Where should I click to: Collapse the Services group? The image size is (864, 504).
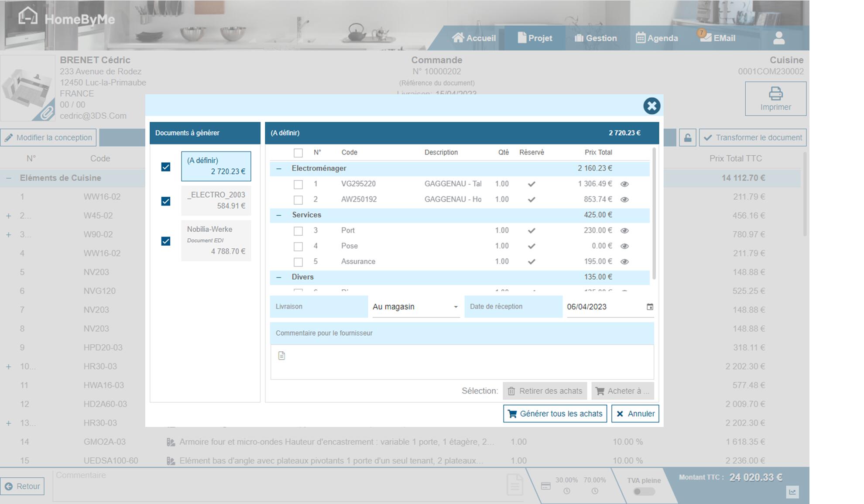(279, 215)
